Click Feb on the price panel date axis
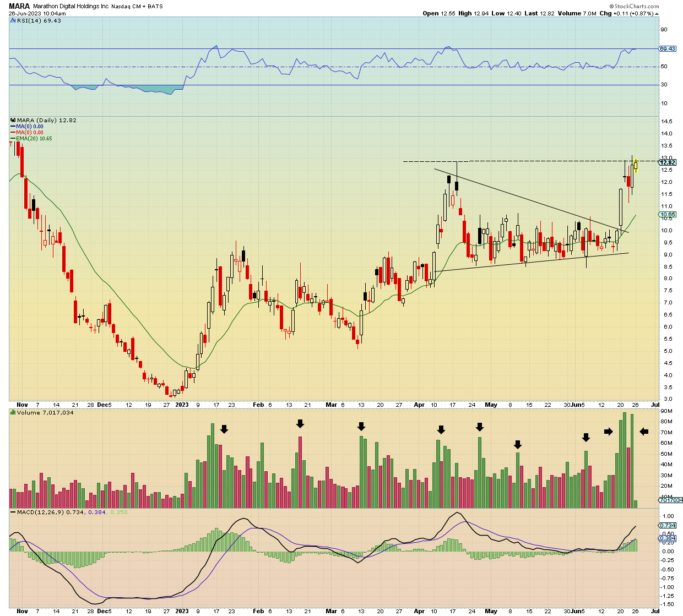Viewport: 683px width, 616px height. pos(257,405)
